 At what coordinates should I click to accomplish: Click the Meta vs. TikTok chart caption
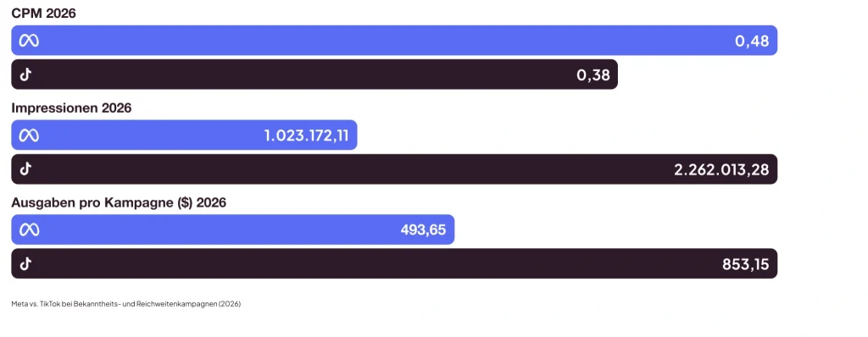126,304
